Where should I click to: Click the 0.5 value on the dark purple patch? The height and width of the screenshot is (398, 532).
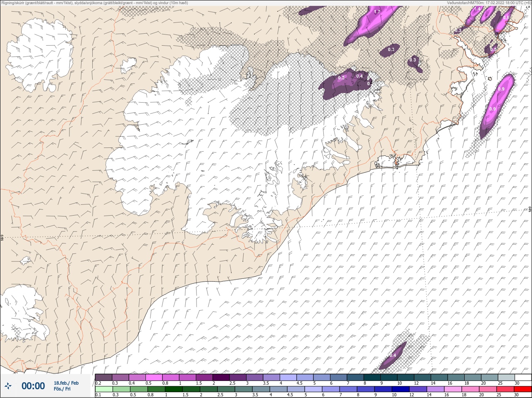(x=342, y=78)
